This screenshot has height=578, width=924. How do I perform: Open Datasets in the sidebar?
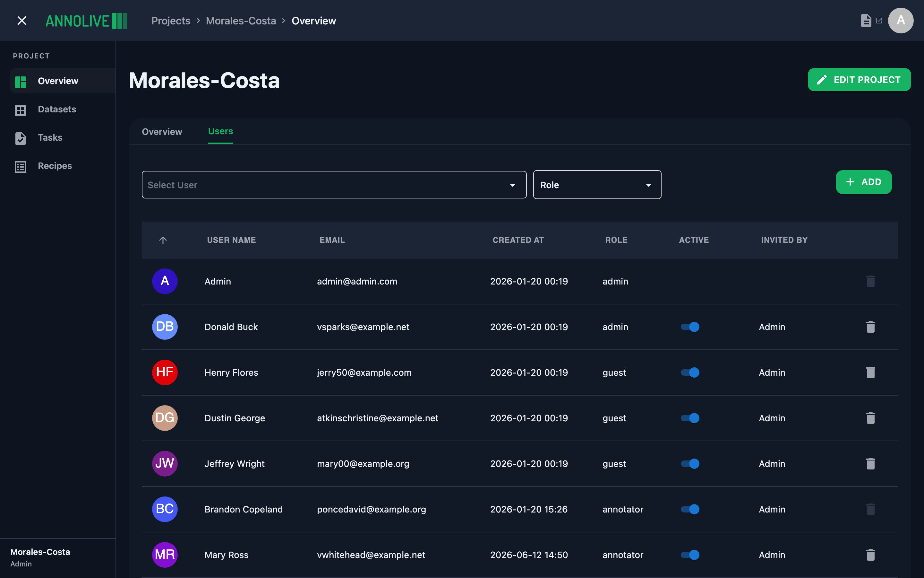63,109
